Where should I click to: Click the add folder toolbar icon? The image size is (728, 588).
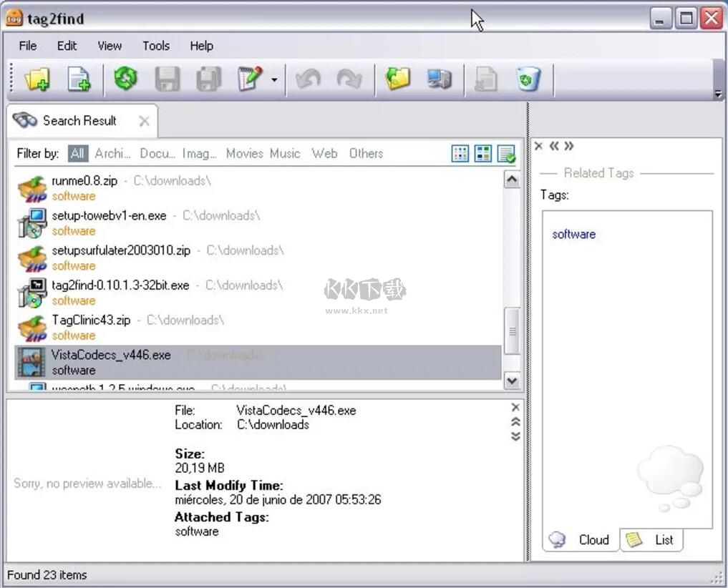37,79
